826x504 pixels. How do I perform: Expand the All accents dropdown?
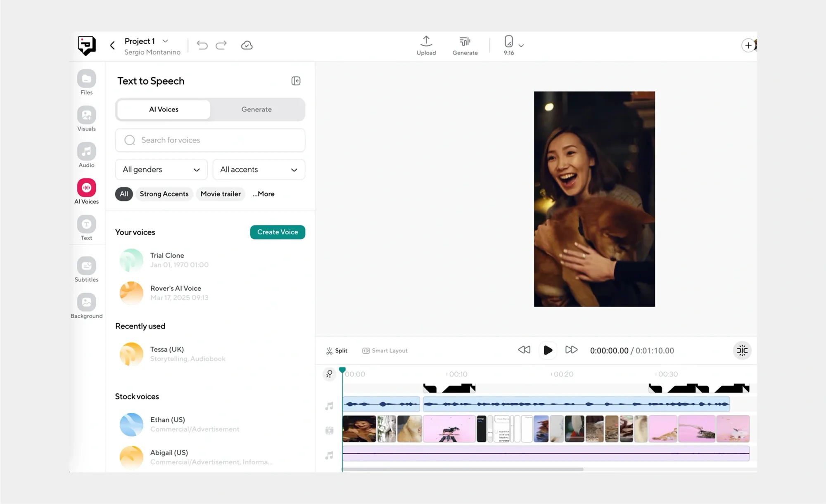tap(259, 170)
